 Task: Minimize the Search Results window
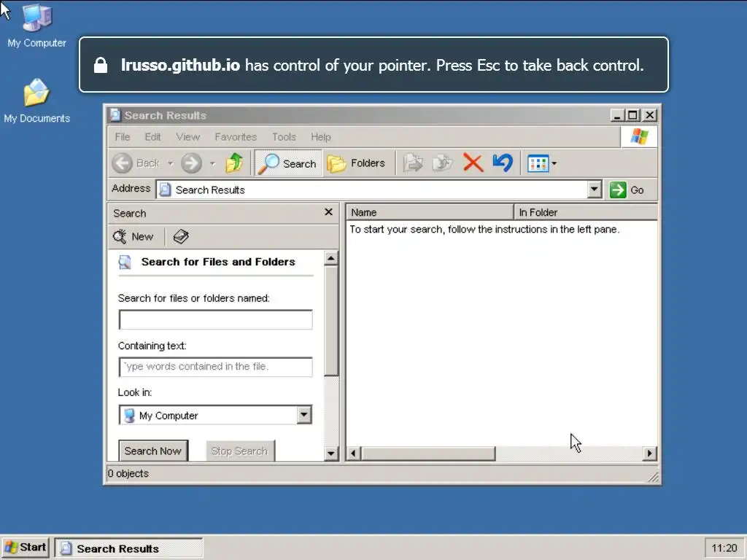click(617, 115)
